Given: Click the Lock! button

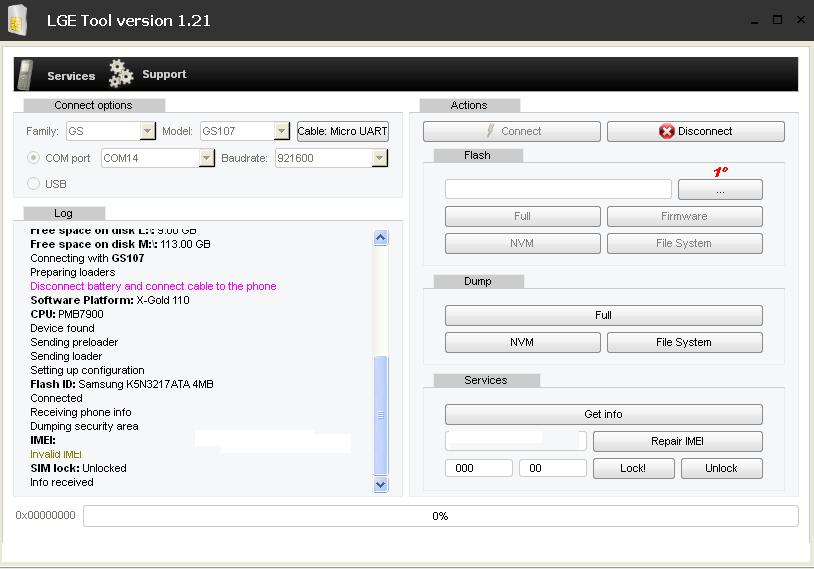Looking at the screenshot, I should (633, 468).
